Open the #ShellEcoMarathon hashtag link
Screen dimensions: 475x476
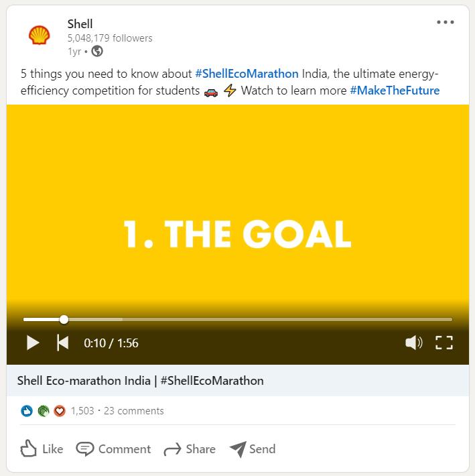click(247, 73)
